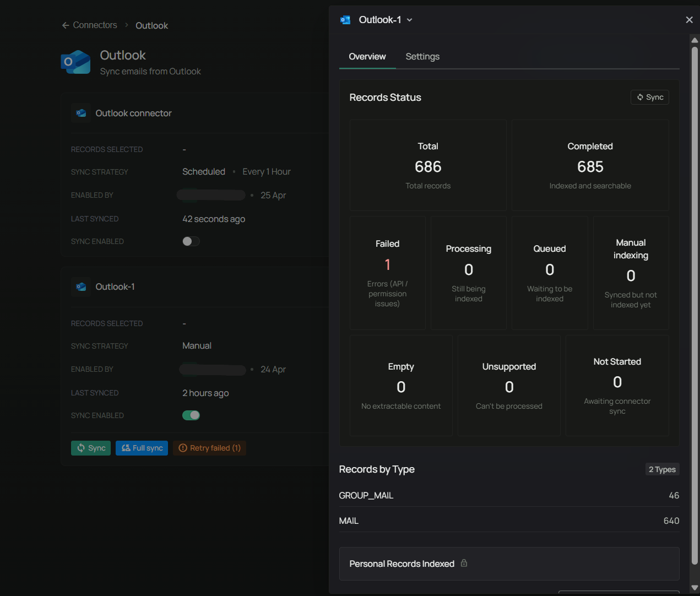
Task: Click the large Outlook logo icon
Action: (75, 62)
